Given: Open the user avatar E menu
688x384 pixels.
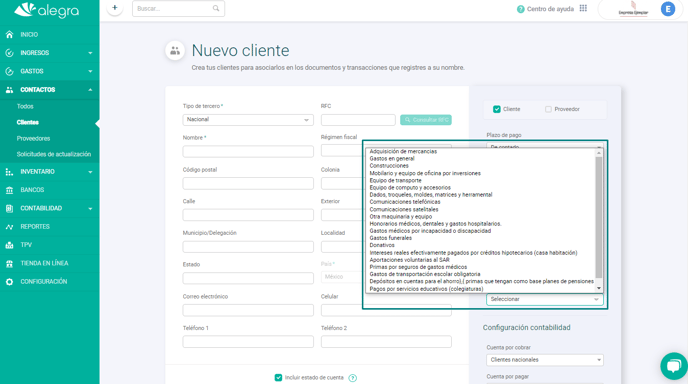Looking at the screenshot, I should 668,9.
